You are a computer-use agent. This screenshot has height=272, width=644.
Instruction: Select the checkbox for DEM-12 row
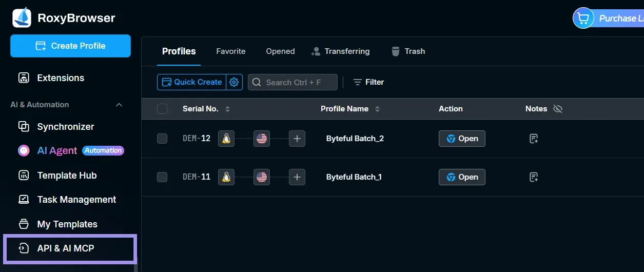pos(162,139)
